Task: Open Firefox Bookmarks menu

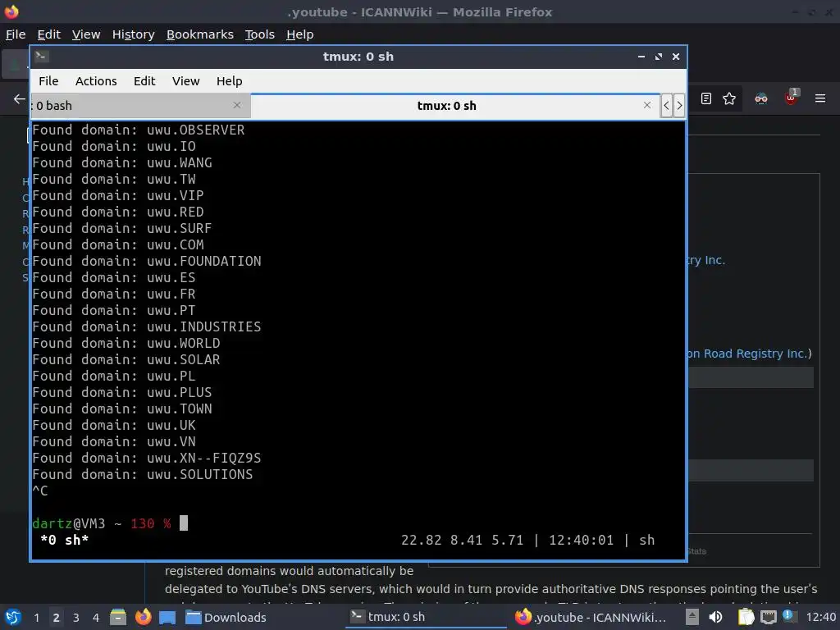Action: coord(200,34)
